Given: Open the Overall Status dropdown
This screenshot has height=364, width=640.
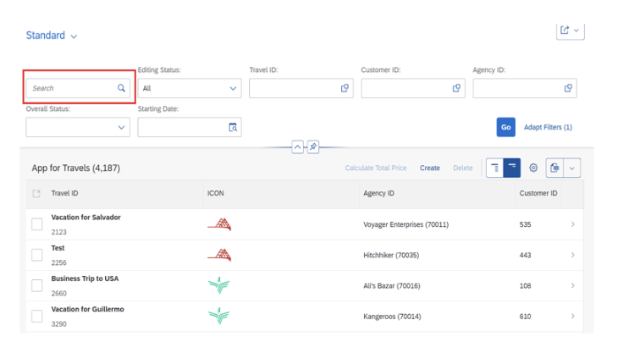Looking at the screenshot, I should pyautogui.click(x=78, y=127).
